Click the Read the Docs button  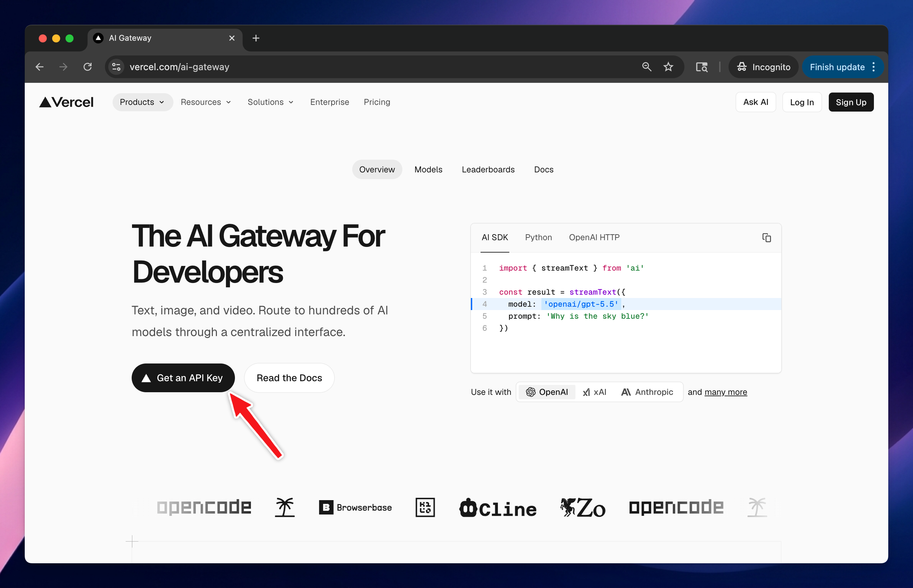pos(289,378)
